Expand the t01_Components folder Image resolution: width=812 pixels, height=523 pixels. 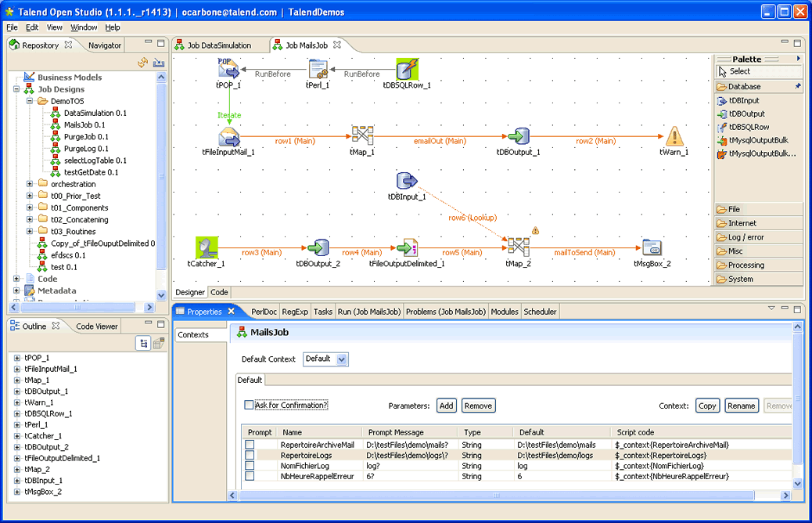click(30, 207)
